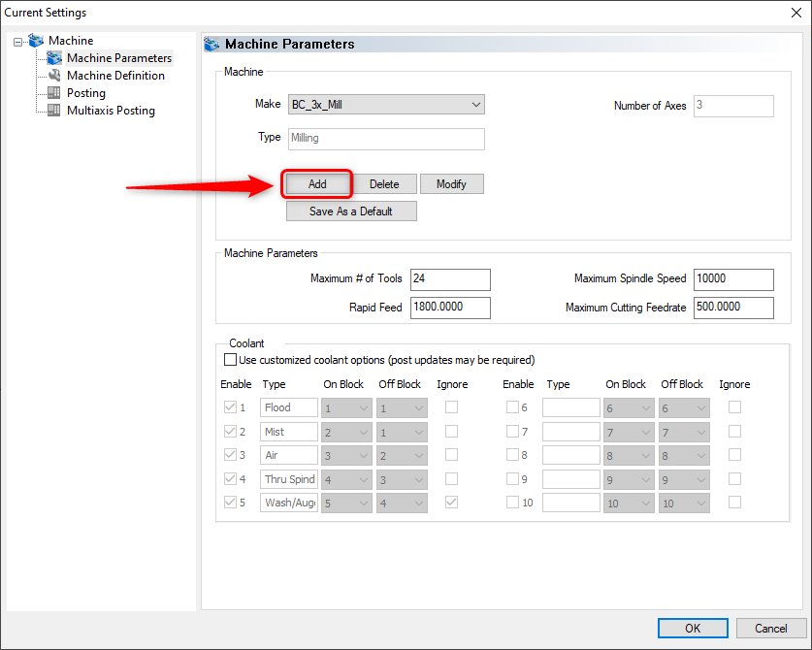
Task: Click the Multiaxis Posting tree icon
Action: point(54,111)
